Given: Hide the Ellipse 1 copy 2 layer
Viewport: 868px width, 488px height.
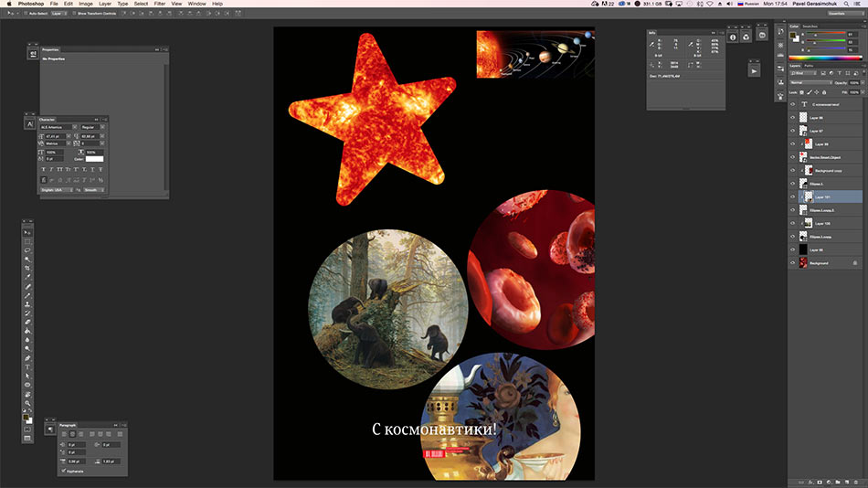Looking at the screenshot, I should click(793, 210).
